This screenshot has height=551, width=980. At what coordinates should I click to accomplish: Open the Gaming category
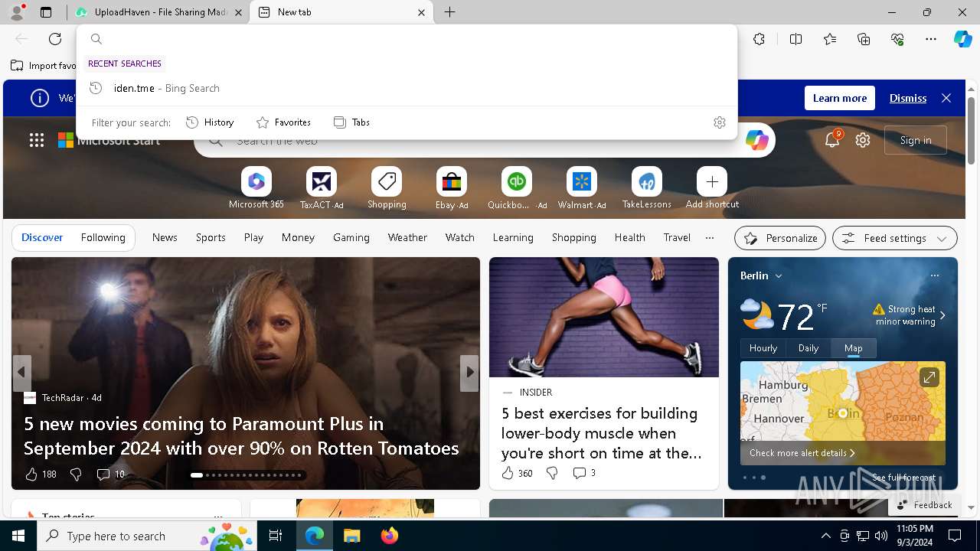(351, 237)
